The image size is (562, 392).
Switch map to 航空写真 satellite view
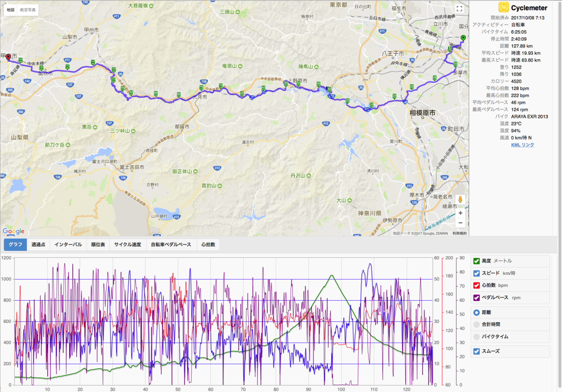click(x=28, y=10)
